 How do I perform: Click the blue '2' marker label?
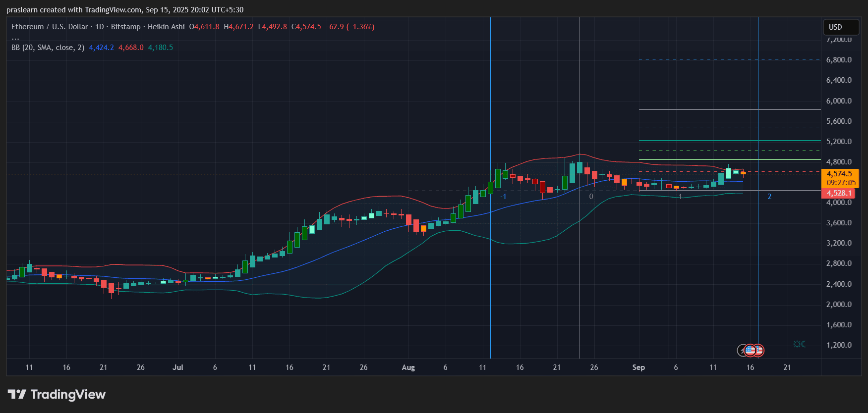click(x=769, y=197)
